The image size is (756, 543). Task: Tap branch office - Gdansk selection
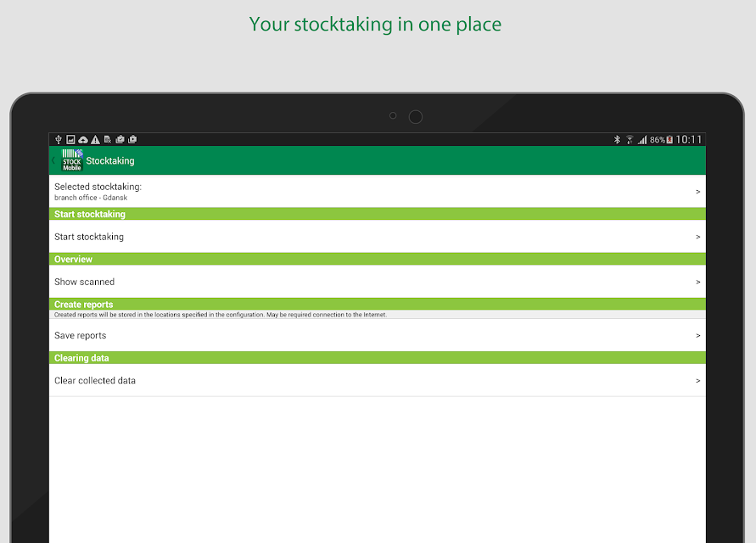click(x=91, y=198)
